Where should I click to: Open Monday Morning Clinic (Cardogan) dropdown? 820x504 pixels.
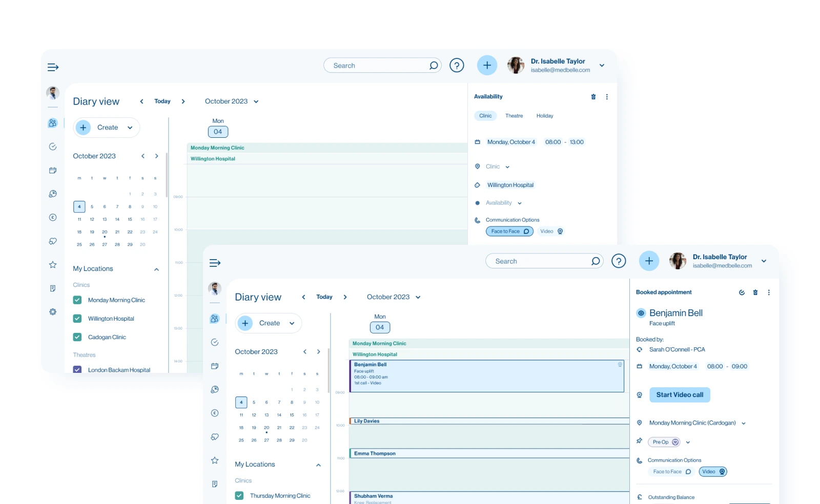698,423
